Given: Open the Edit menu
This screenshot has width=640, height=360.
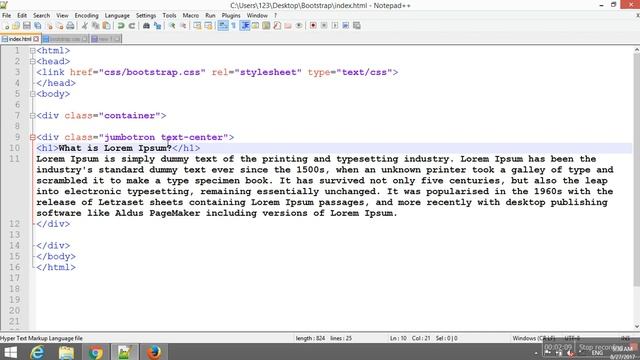Looking at the screenshot, I should (22, 16).
